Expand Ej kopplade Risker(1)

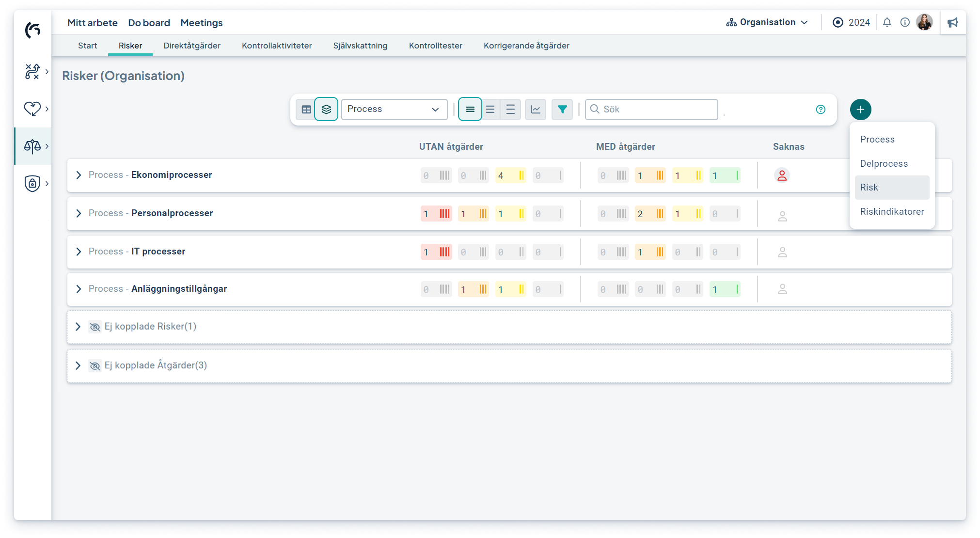tap(78, 327)
